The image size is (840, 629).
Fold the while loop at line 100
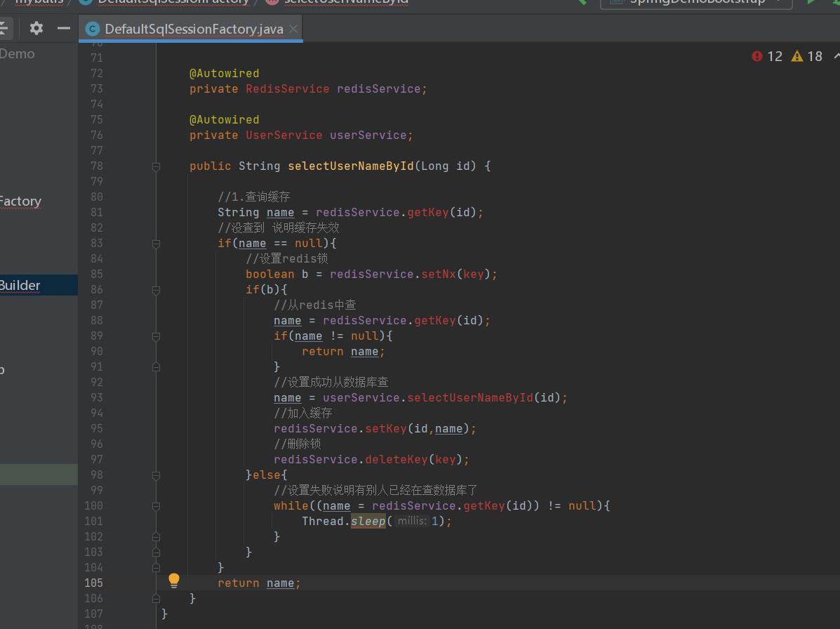tap(156, 506)
